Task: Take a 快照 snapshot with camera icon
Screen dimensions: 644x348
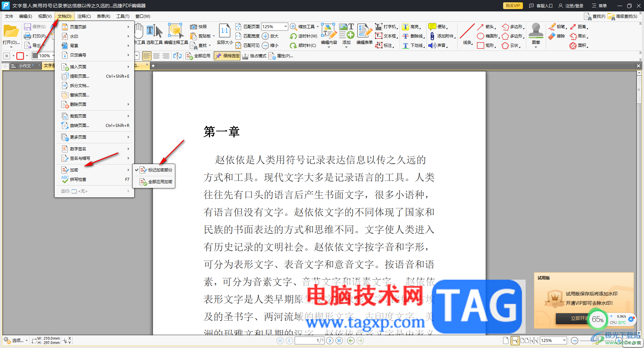Action: click(x=193, y=26)
